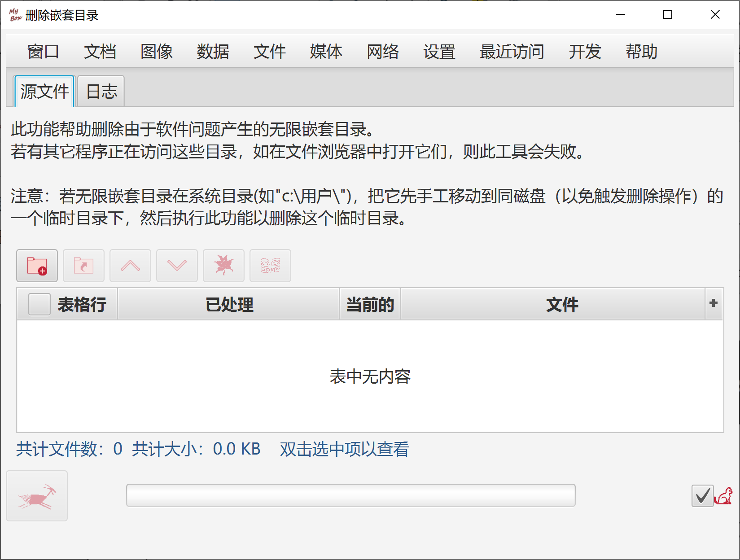Click the MyBox app logo icon
This screenshot has height=560, width=740.
(15, 15)
